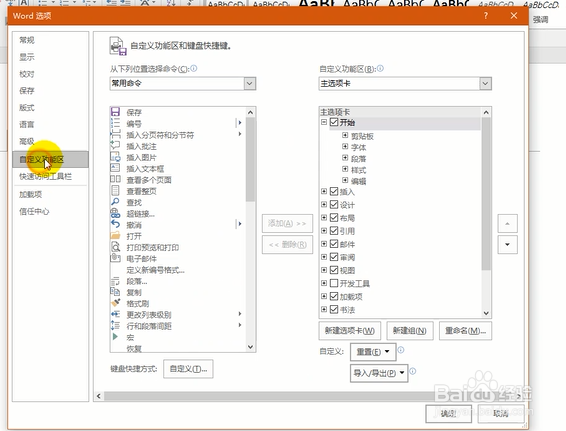Open the 常用命令 dropdown

coord(249,83)
